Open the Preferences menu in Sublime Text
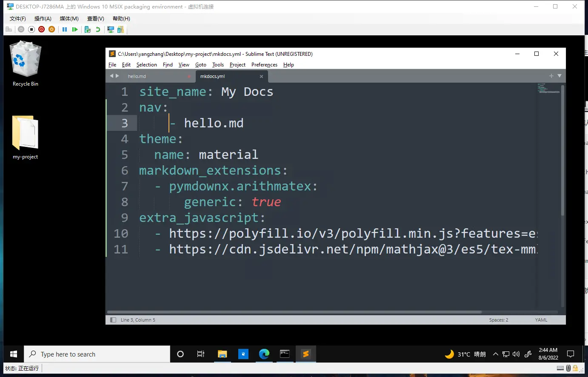The width and height of the screenshot is (588, 377). pos(264,65)
